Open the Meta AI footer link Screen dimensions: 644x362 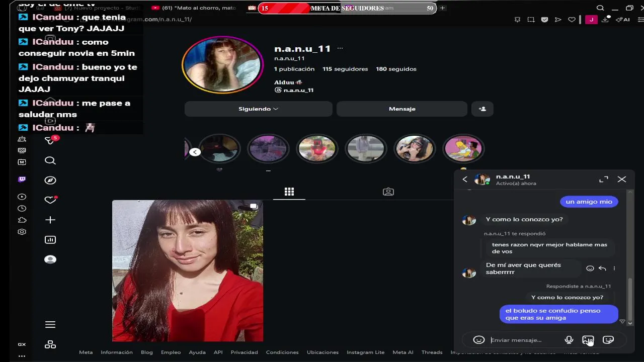pyautogui.click(x=403, y=352)
